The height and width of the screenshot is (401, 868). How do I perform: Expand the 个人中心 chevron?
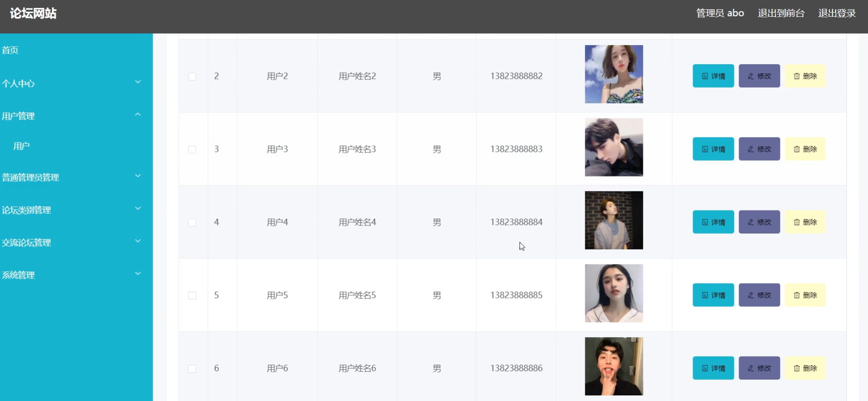click(138, 82)
